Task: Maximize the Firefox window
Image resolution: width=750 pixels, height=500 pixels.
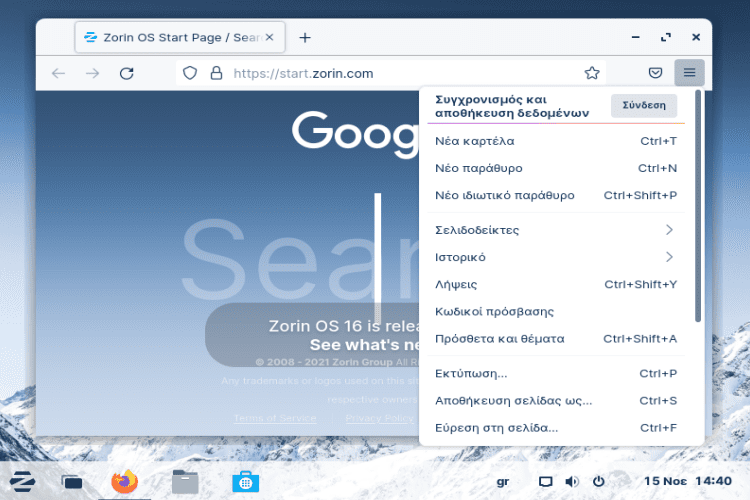Action: 666,37
